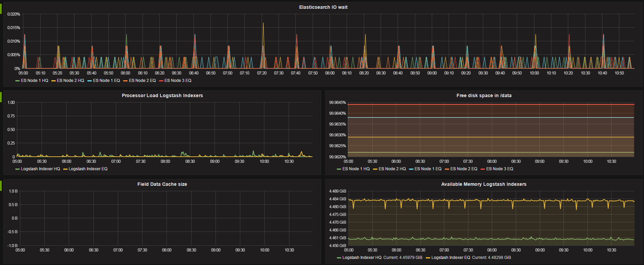Click yellow color line of ES Node 2 HQ in IO wait legend

point(53,81)
